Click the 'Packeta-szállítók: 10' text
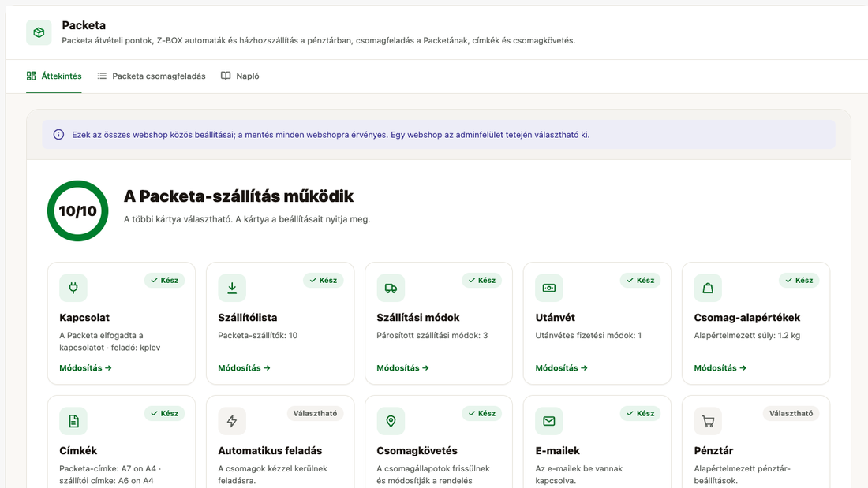 [258, 335]
